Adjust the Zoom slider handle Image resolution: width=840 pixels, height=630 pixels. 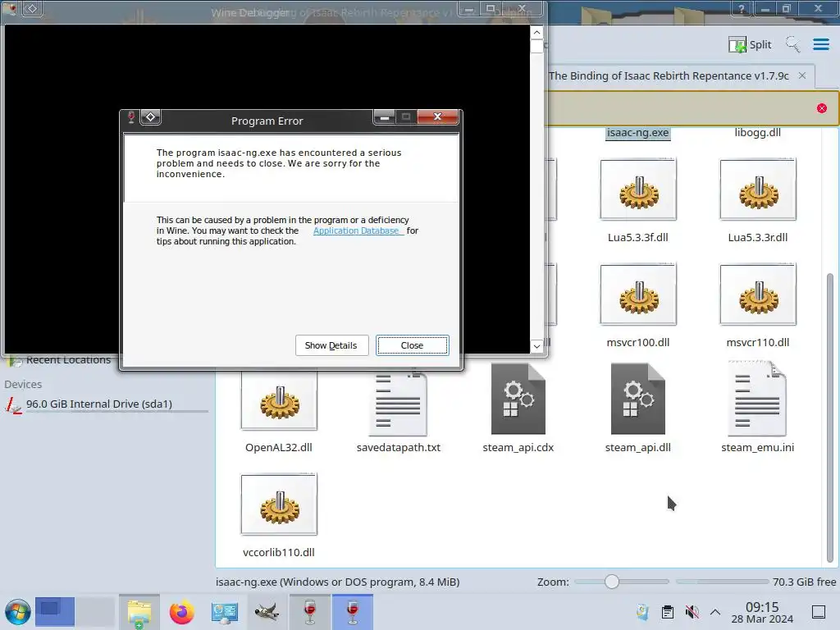612,582
